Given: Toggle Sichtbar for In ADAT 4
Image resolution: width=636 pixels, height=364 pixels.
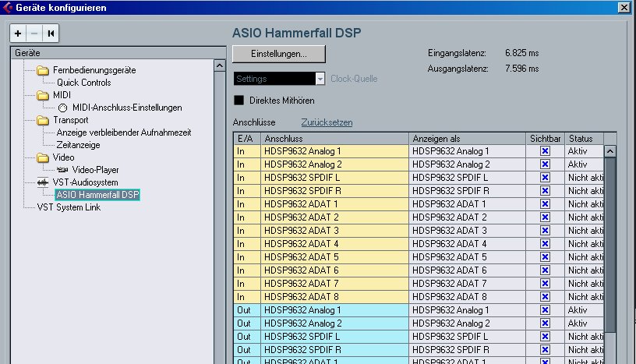Looking at the screenshot, I should pyautogui.click(x=545, y=244).
